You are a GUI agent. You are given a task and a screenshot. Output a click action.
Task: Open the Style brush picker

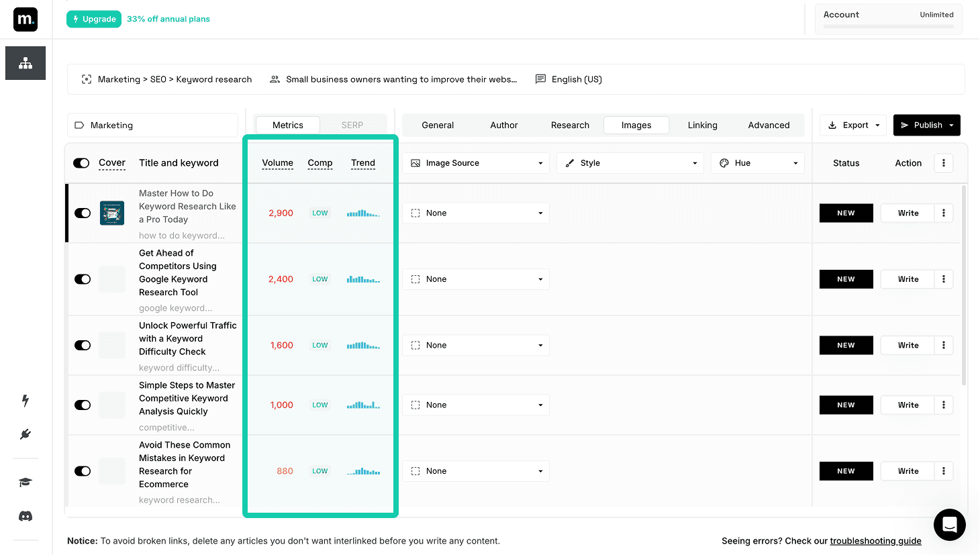[x=630, y=162]
